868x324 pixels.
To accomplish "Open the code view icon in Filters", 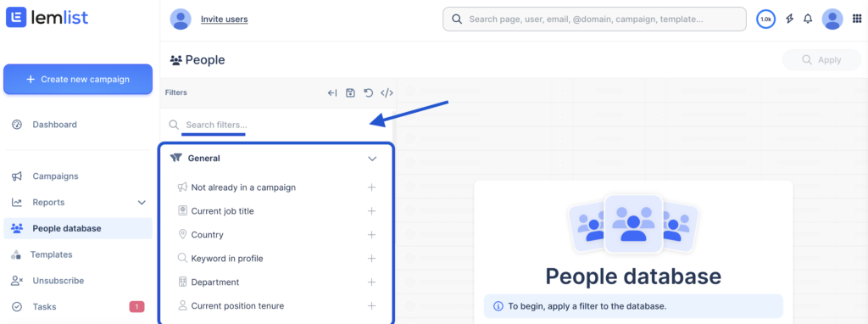I will 387,93.
